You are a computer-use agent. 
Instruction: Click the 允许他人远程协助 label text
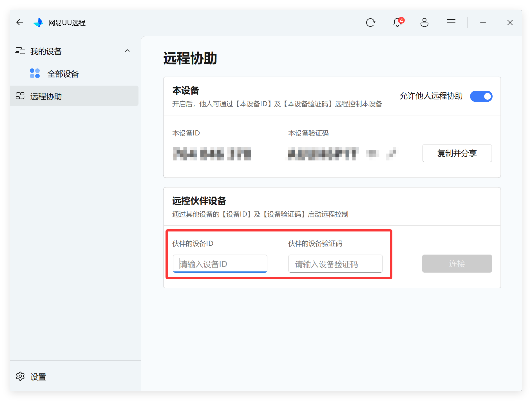431,96
